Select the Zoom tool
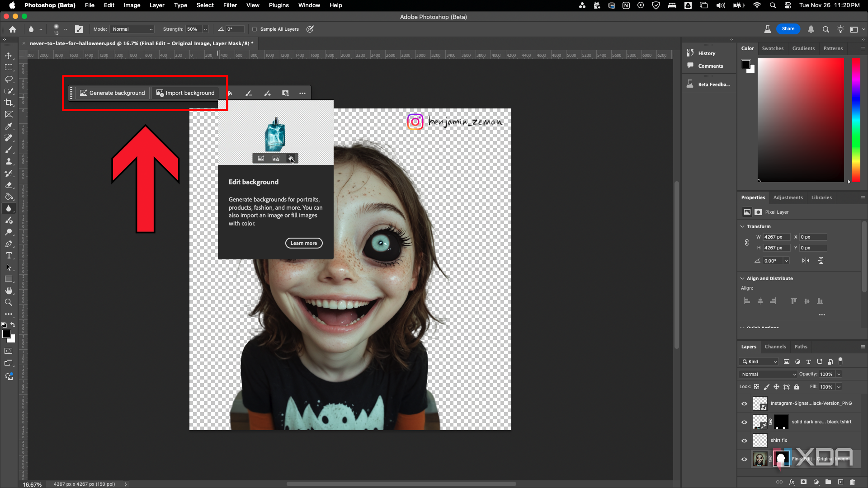 pyautogui.click(x=9, y=302)
